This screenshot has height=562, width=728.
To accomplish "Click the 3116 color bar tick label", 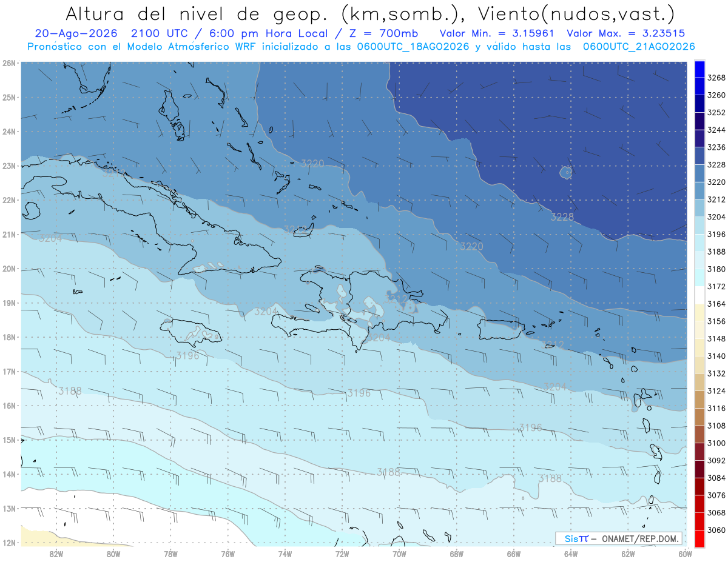I will point(716,408).
